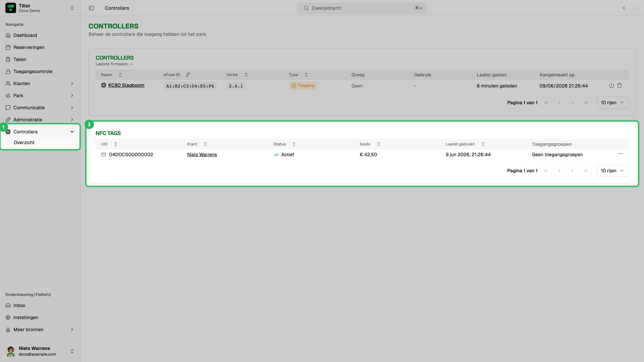This screenshot has height=362, width=644.
Task: Open Niels Warrens customer link in NFC tags
Action: [x=202, y=155]
